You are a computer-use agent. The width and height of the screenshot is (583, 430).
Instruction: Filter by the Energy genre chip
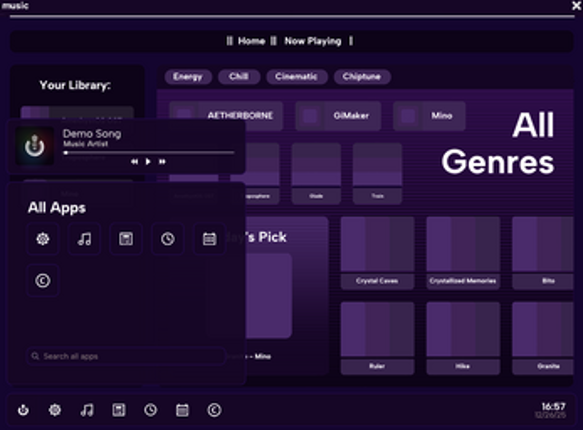(x=188, y=77)
